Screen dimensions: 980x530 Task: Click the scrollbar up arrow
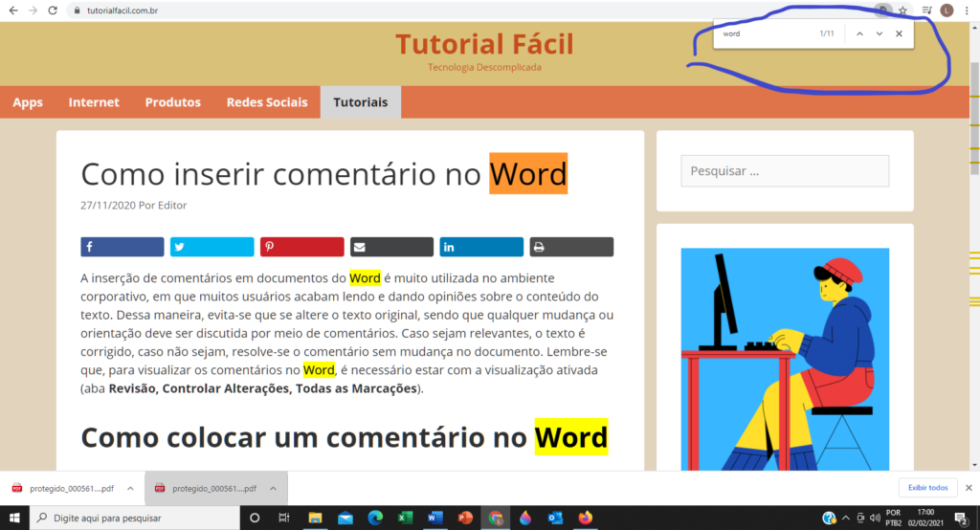coord(974,28)
